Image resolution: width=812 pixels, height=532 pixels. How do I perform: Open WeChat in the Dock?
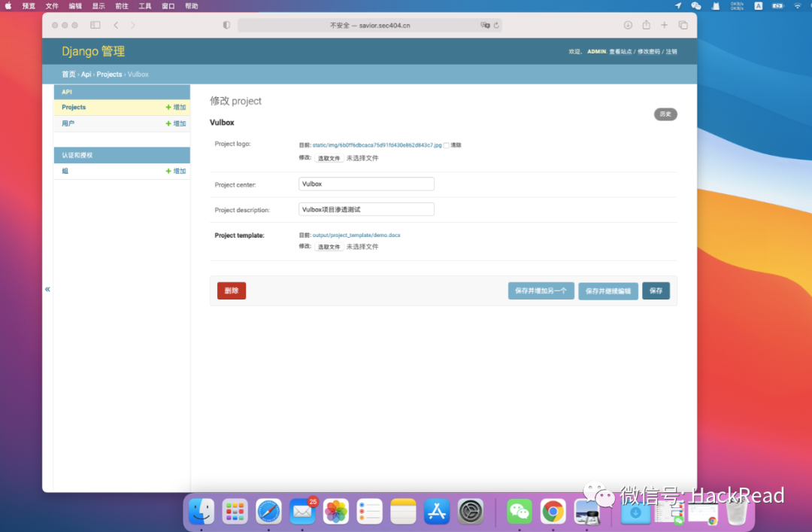[520, 511]
